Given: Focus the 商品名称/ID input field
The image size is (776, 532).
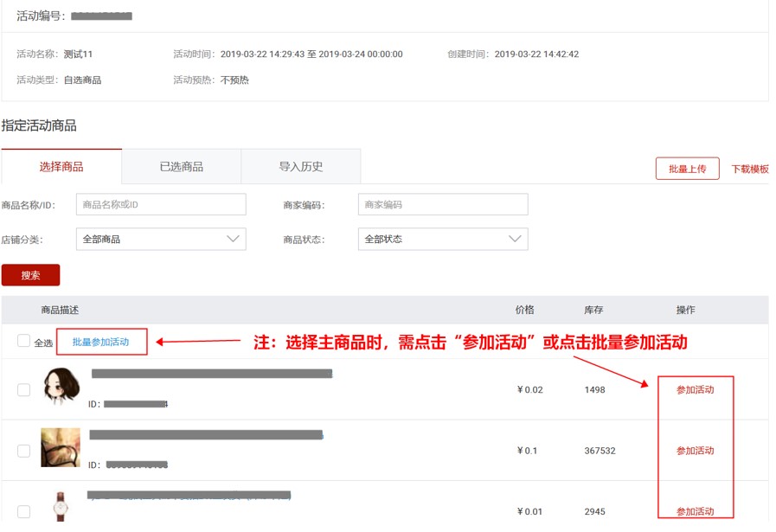Looking at the screenshot, I should [x=161, y=205].
